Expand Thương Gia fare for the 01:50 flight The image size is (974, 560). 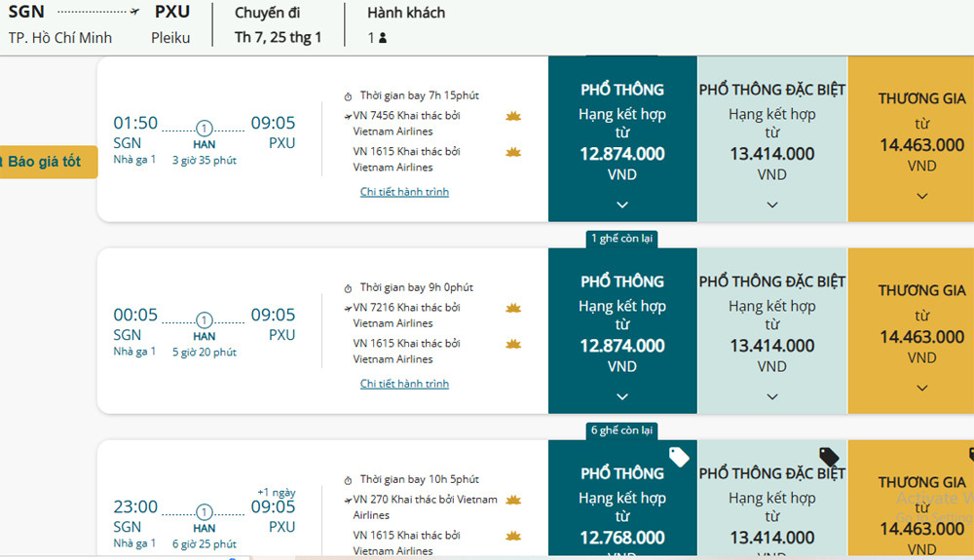(x=921, y=196)
